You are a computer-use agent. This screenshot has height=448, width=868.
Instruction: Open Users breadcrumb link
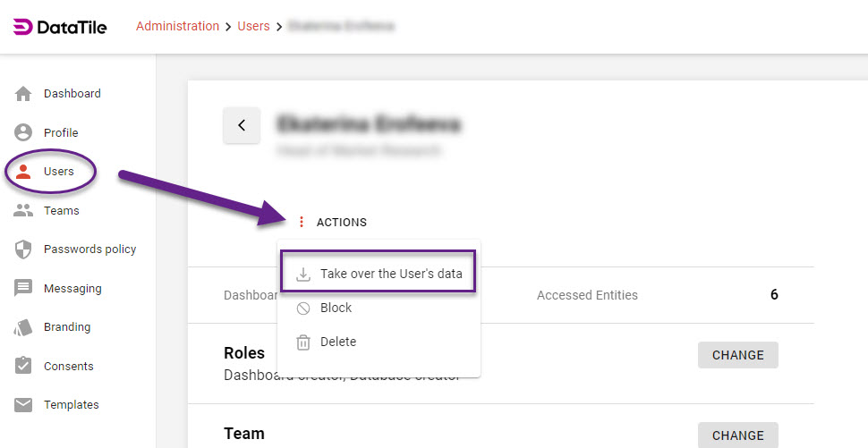[x=253, y=27]
